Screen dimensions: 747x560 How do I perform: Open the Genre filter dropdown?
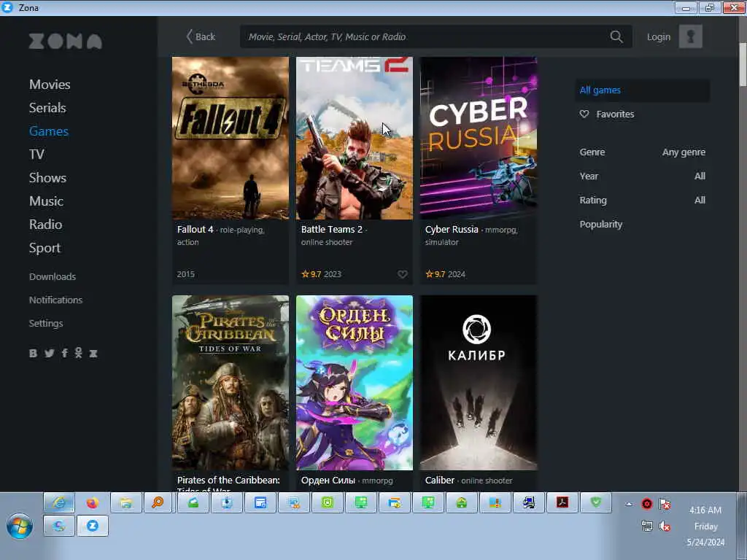tap(642, 152)
